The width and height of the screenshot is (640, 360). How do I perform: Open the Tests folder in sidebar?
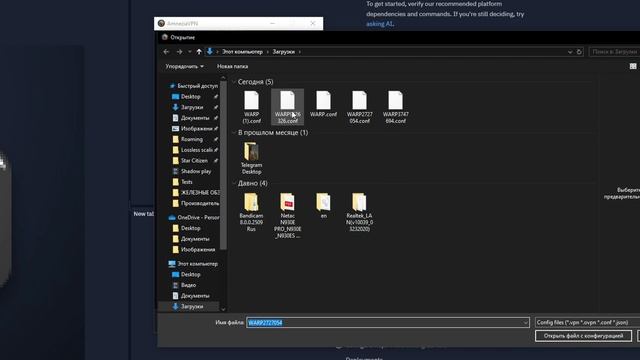click(187, 182)
